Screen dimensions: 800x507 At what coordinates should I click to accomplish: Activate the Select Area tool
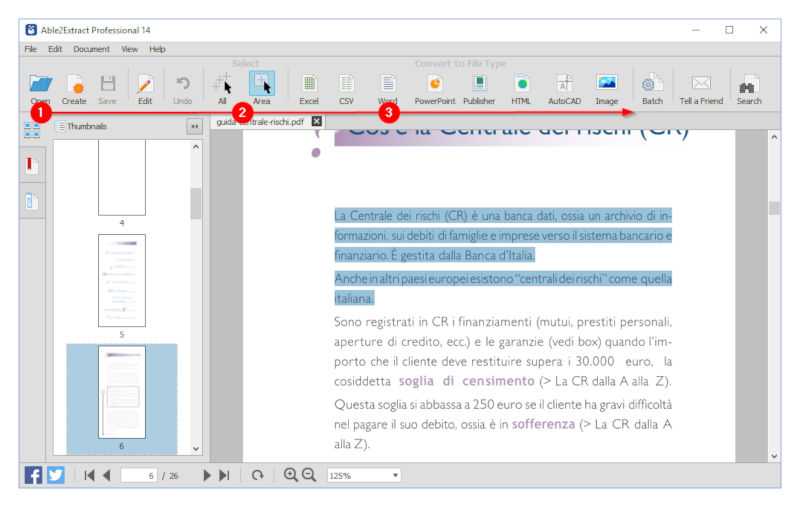tap(262, 89)
